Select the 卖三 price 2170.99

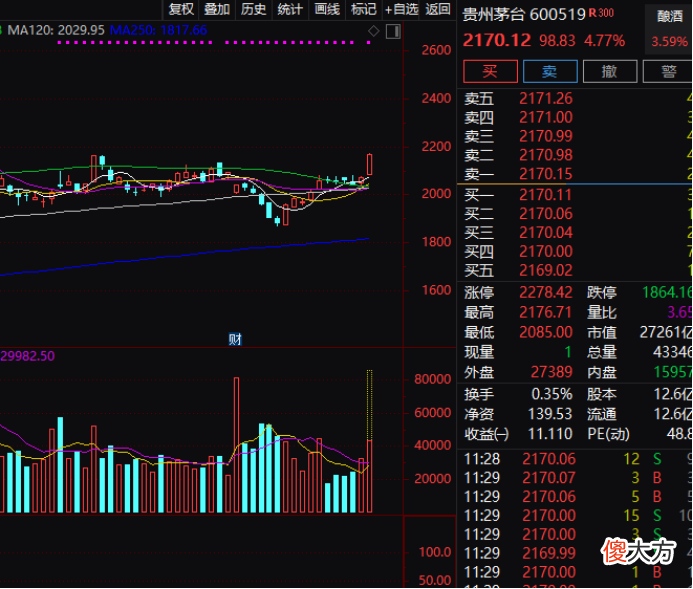(546, 136)
